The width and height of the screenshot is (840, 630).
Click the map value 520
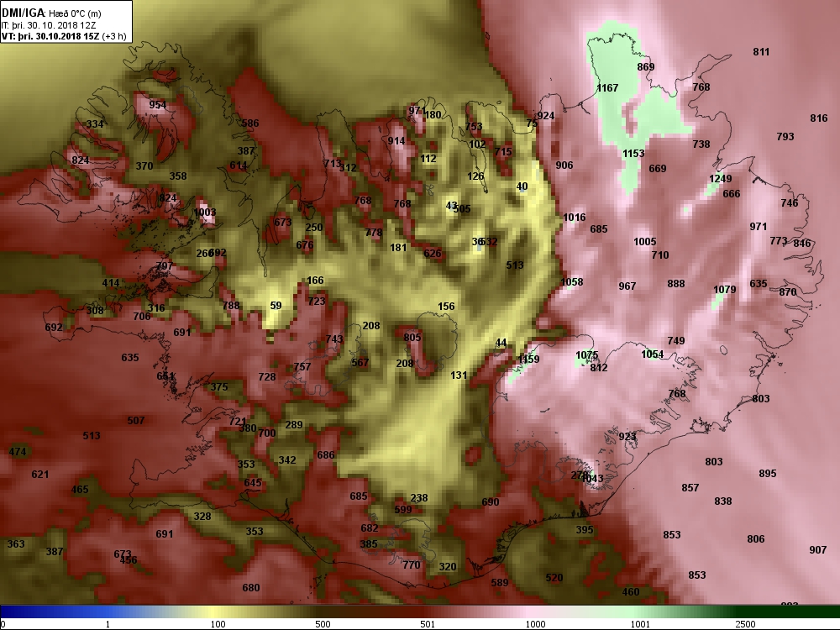coord(554,578)
